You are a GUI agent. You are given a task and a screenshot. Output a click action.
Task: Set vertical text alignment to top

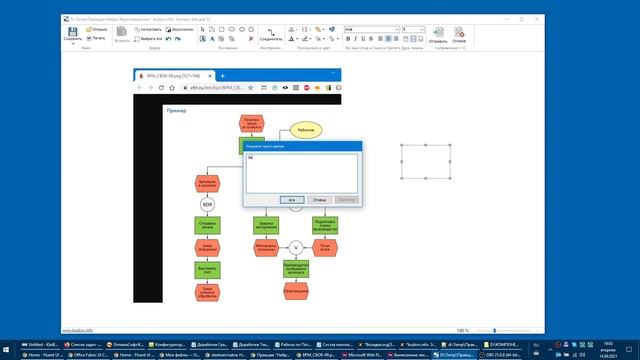(x=406, y=39)
